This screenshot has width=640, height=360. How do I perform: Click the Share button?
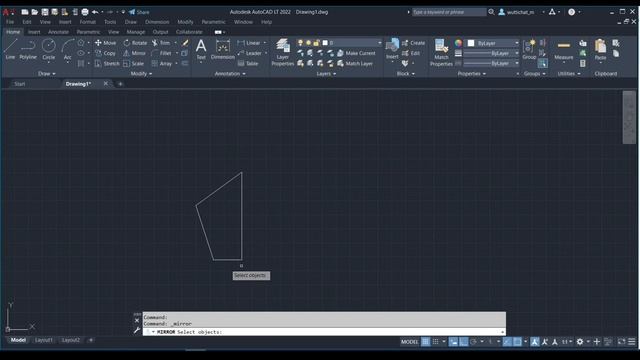139,12
